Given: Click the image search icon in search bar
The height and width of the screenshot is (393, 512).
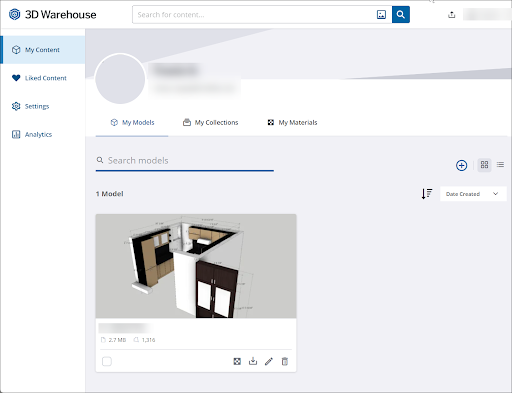Looking at the screenshot, I should (x=381, y=15).
